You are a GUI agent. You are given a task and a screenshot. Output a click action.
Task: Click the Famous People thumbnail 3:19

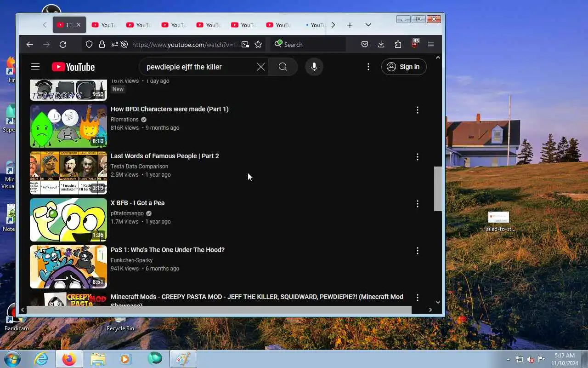click(x=68, y=173)
